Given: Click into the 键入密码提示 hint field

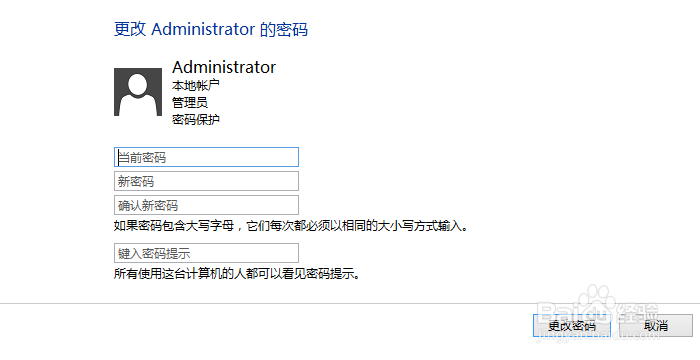Looking at the screenshot, I should pyautogui.click(x=206, y=253).
